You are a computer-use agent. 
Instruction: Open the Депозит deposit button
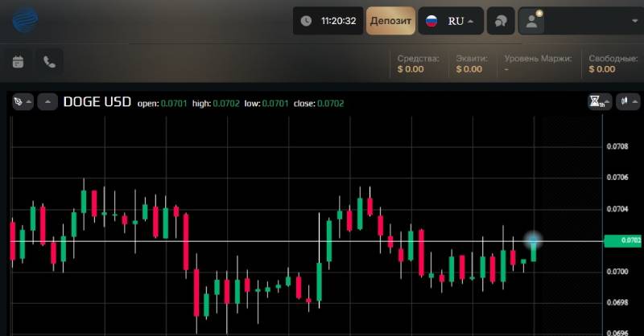(390, 21)
